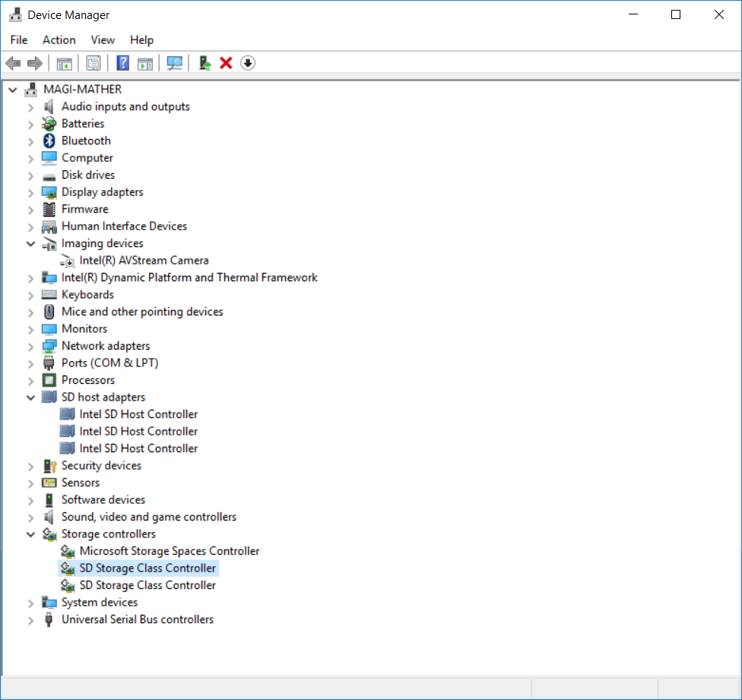This screenshot has height=700, width=742.
Task: Click the Forward arrow toolbar icon
Action: pos(35,63)
